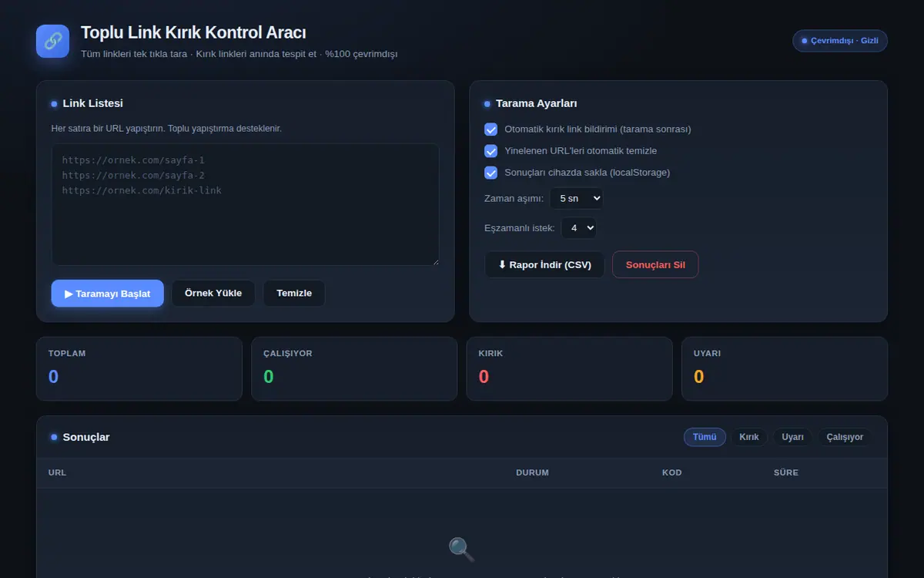Select the Kırık filter tab

(749, 437)
